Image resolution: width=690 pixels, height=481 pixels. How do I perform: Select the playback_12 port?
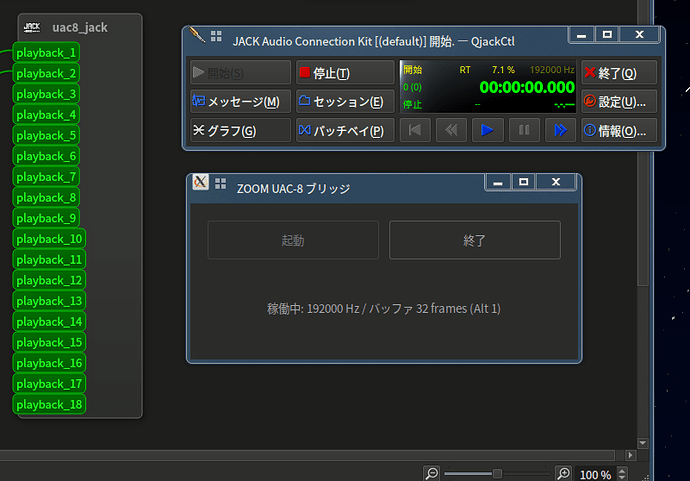(49, 280)
